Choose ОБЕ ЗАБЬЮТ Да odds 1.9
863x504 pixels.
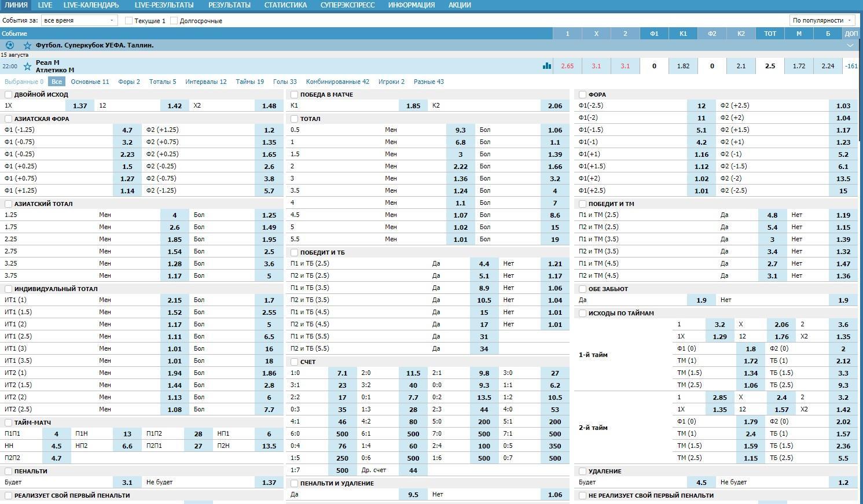(702, 300)
